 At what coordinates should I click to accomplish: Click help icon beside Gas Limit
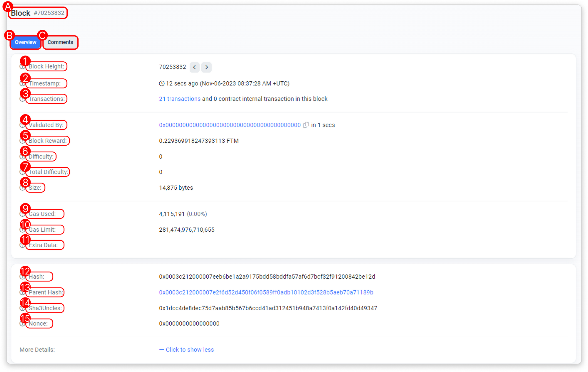pyautogui.click(x=22, y=230)
